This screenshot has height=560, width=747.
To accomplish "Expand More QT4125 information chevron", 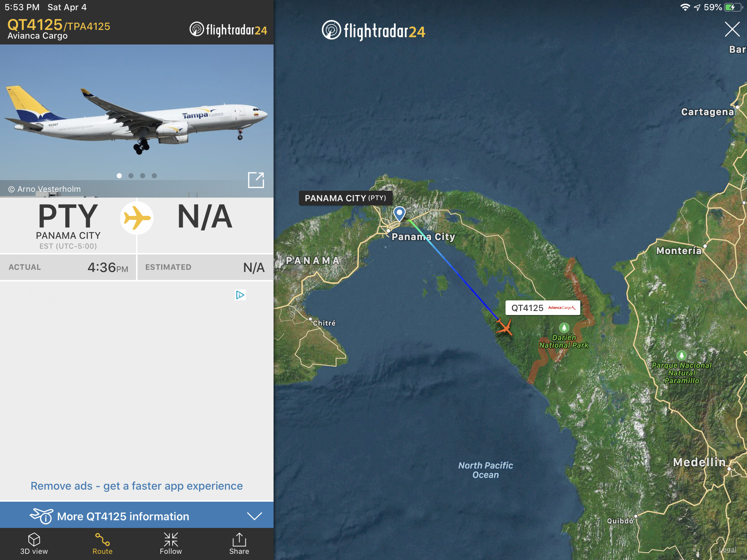I will 254,516.
